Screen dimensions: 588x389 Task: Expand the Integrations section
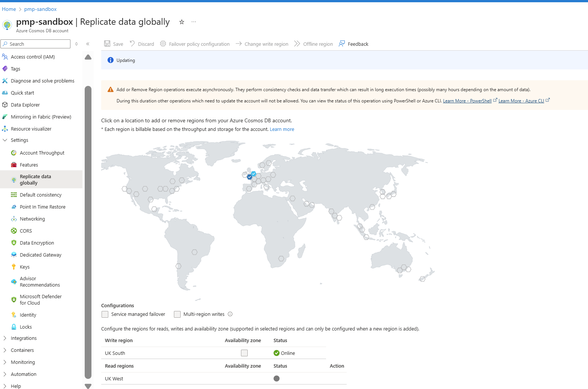5,338
